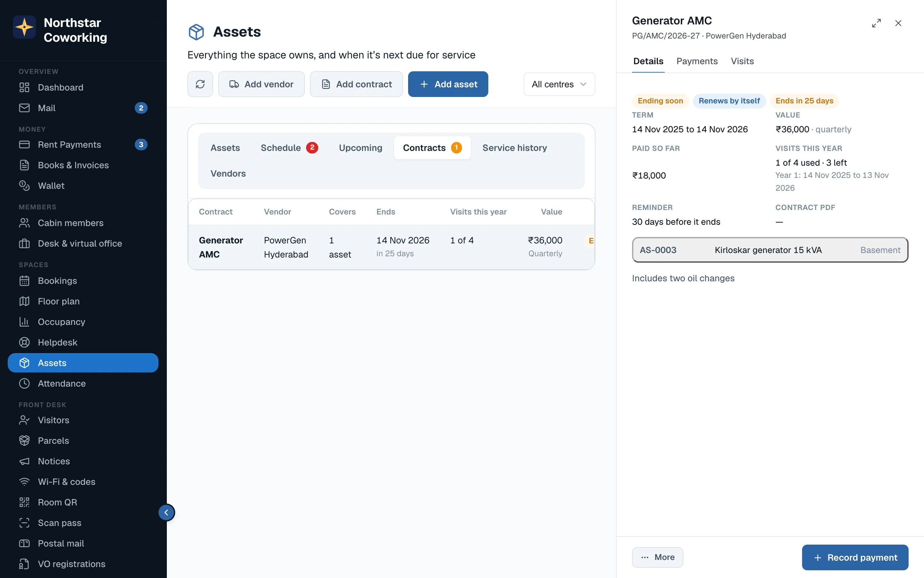View Occupancy stats
This screenshot has width=924, height=578.
tap(83, 322)
